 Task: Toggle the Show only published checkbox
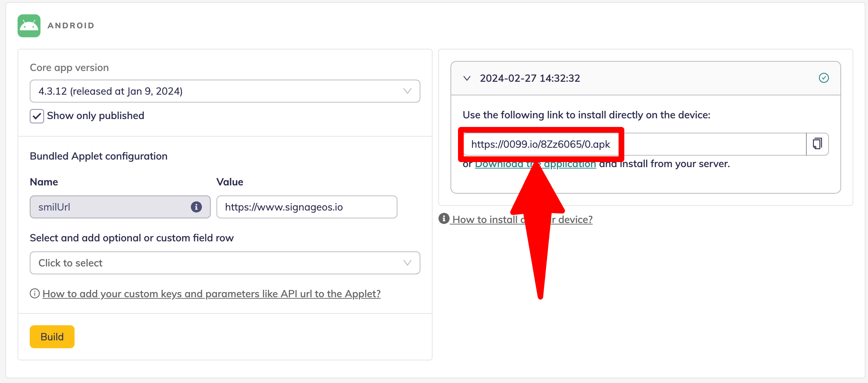[37, 116]
